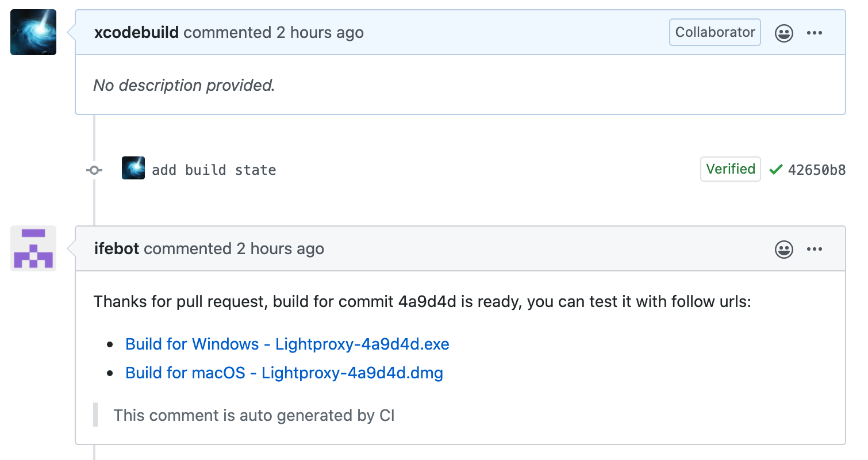Click the Verified signature badge

point(731,169)
